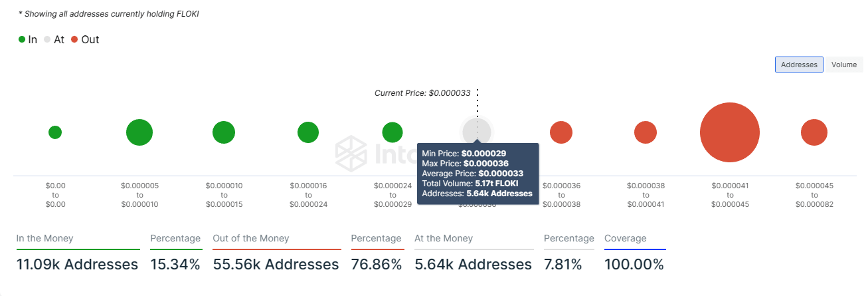Viewport: 868px width, 296px height.
Task: Click the largest red bubble, $0.000041 to $0.000045
Action: (x=729, y=132)
